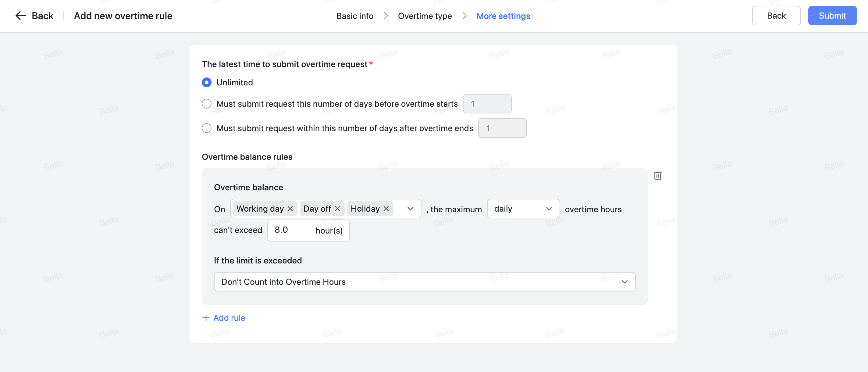Viewport: 868px width, 372px height.
Task: Select submit request days before overtime starts
Action: (207, 104)
